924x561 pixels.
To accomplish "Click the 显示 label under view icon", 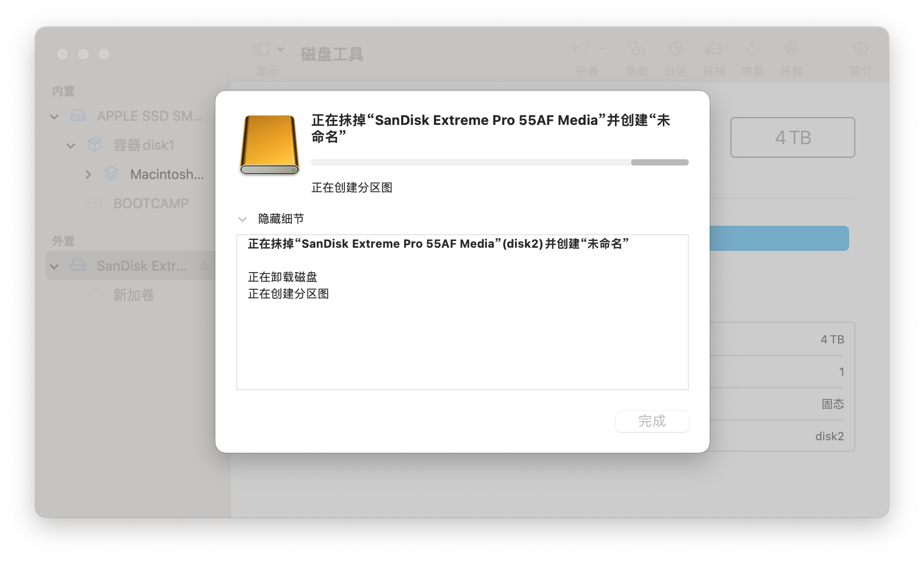I will (x=267, y=71).
